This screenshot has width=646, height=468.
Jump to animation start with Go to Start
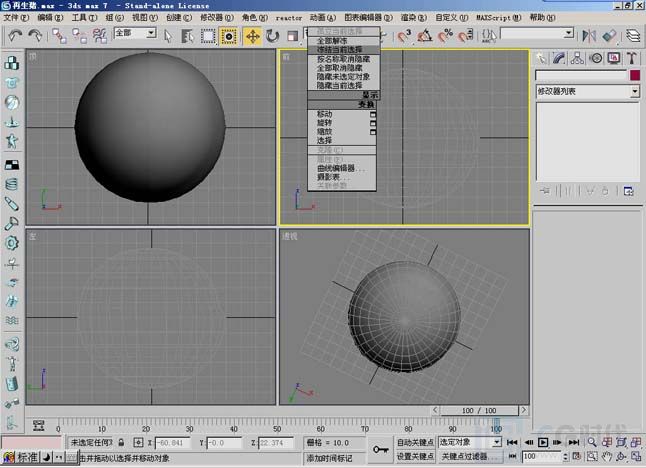[x=512, y=442]
